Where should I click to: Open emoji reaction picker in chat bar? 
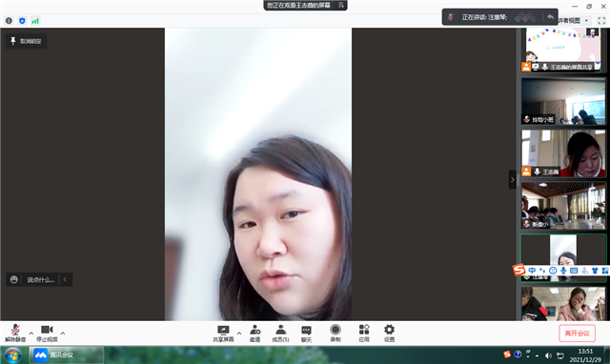(14, 279)
